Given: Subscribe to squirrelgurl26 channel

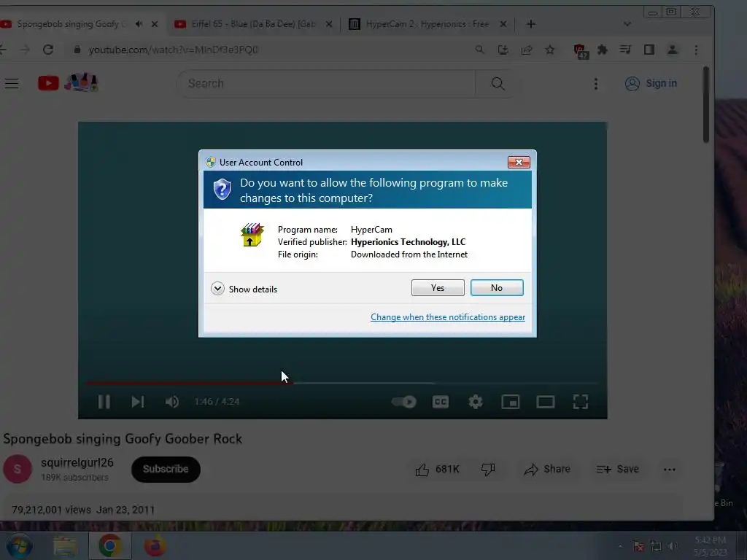Looking at the screenshot, I should (x=166, y=469).
